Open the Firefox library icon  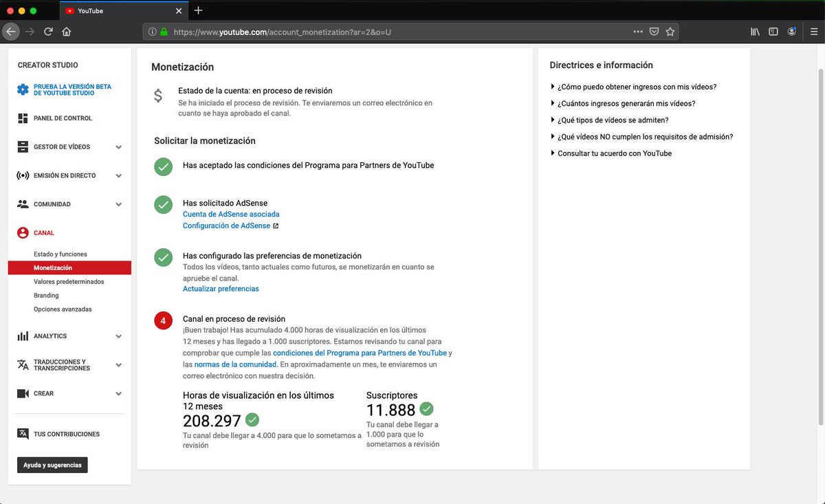(x=755, y=32)
